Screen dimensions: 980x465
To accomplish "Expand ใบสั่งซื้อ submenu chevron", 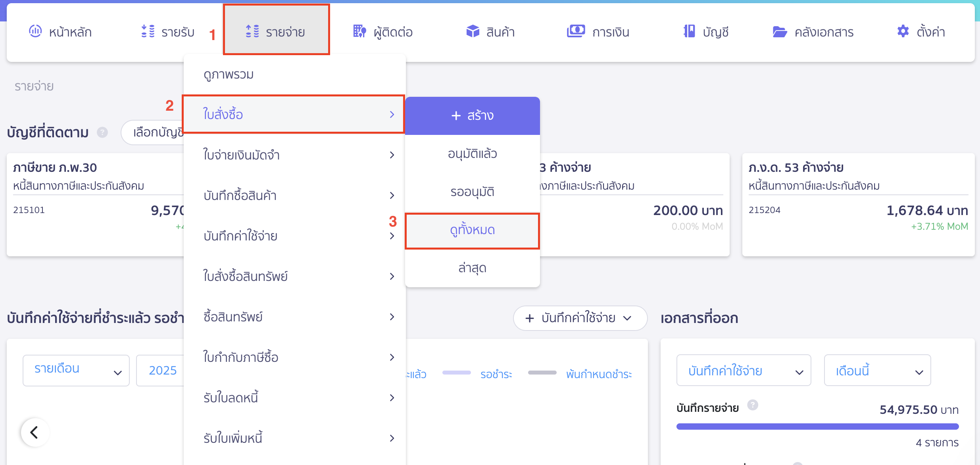I will 392,114.
